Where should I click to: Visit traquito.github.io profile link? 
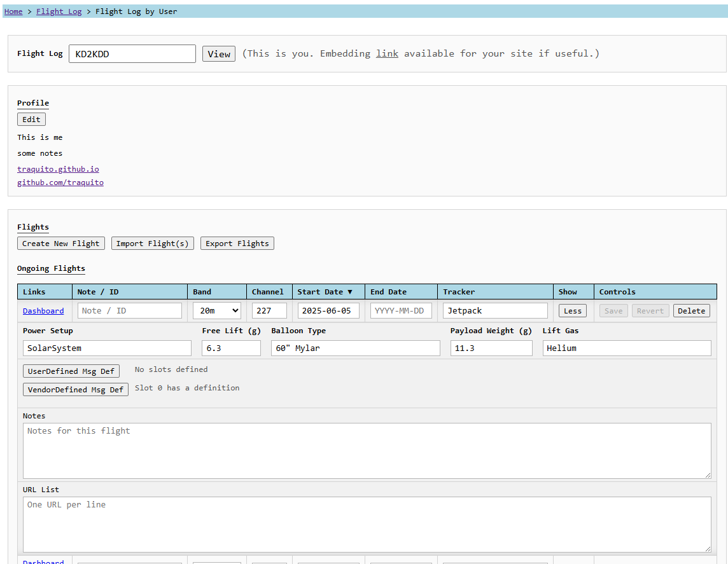(x=58, y=169)
